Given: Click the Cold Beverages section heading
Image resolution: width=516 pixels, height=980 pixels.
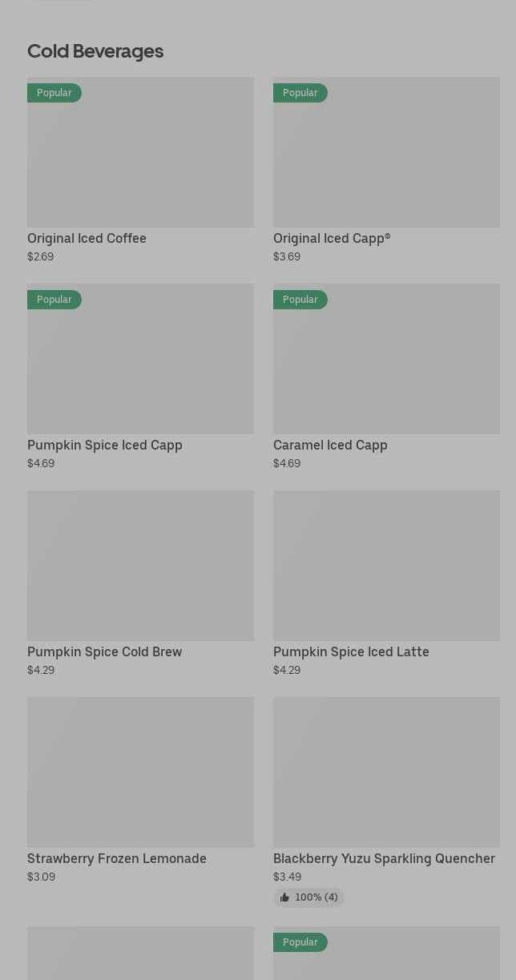Looking at the screenshot, I should pos(95,51).
